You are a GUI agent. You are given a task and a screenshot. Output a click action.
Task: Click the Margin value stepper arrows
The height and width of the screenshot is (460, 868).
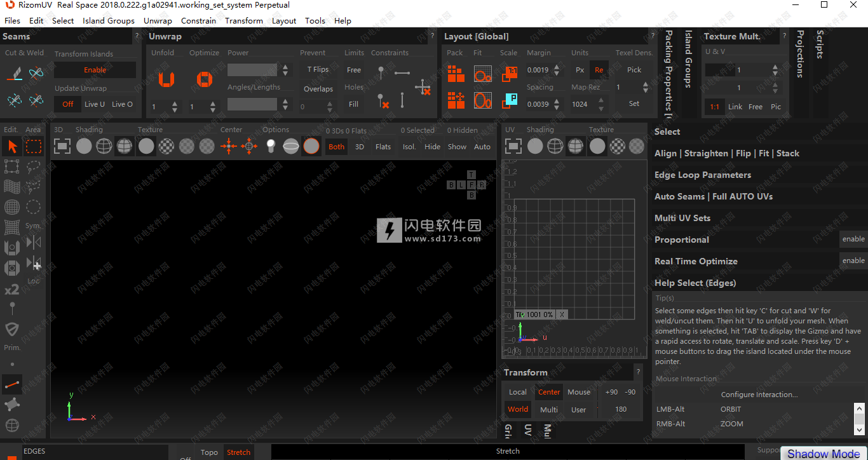click(x=557, y=70)
